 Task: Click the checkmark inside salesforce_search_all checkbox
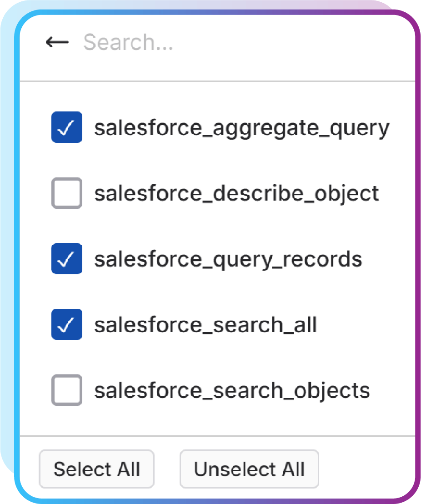[67, 324]
